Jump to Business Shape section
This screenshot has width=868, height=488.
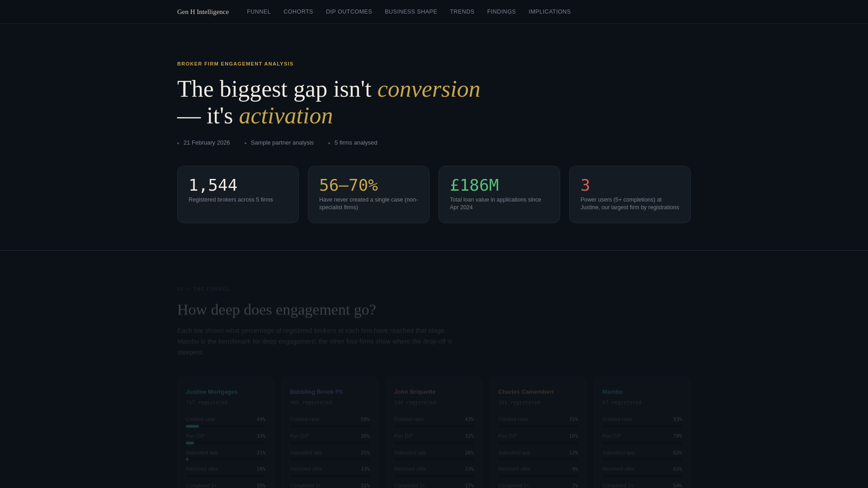pos(411,12)
